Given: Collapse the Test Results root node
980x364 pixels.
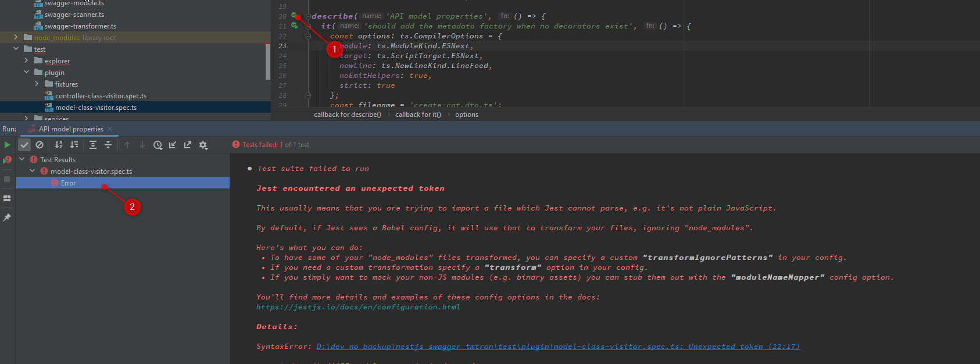Looking at the screenshot, I should pos(22,159).
